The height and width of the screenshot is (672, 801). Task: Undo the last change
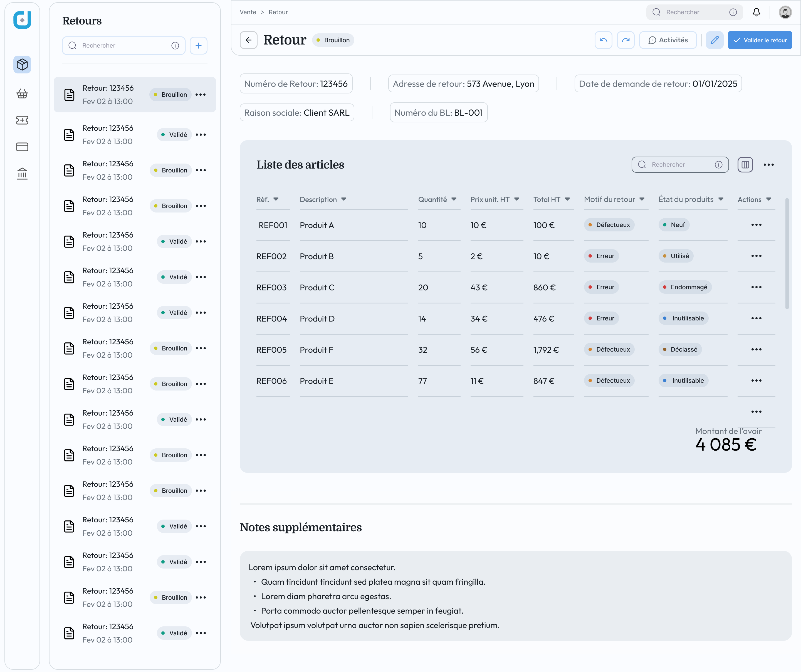(x=604, y=40)
